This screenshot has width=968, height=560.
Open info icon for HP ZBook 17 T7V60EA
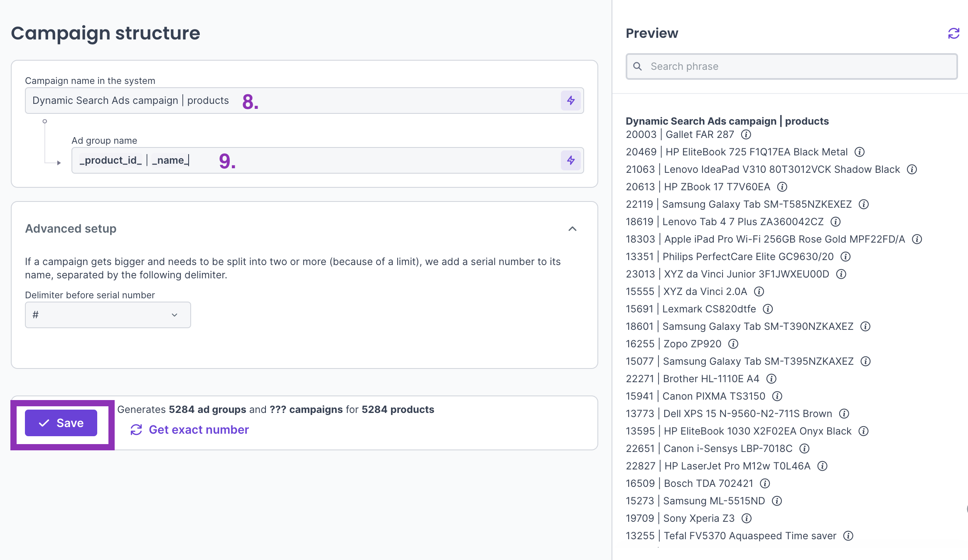(782, 187)
